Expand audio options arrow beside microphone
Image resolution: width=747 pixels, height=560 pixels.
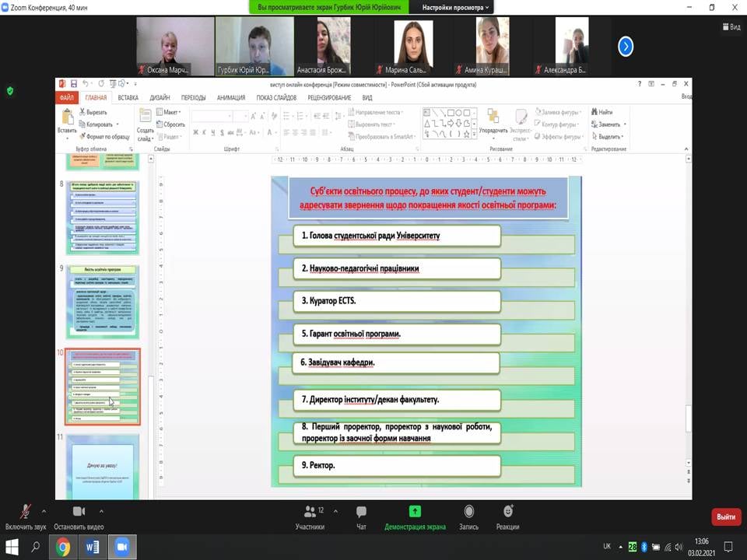click(44, 511)
